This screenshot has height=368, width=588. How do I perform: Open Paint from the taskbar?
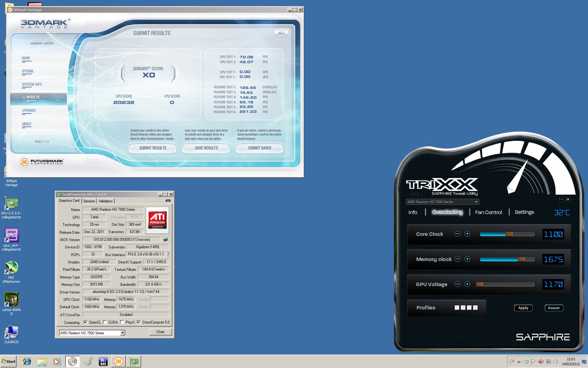click(88, 362)
